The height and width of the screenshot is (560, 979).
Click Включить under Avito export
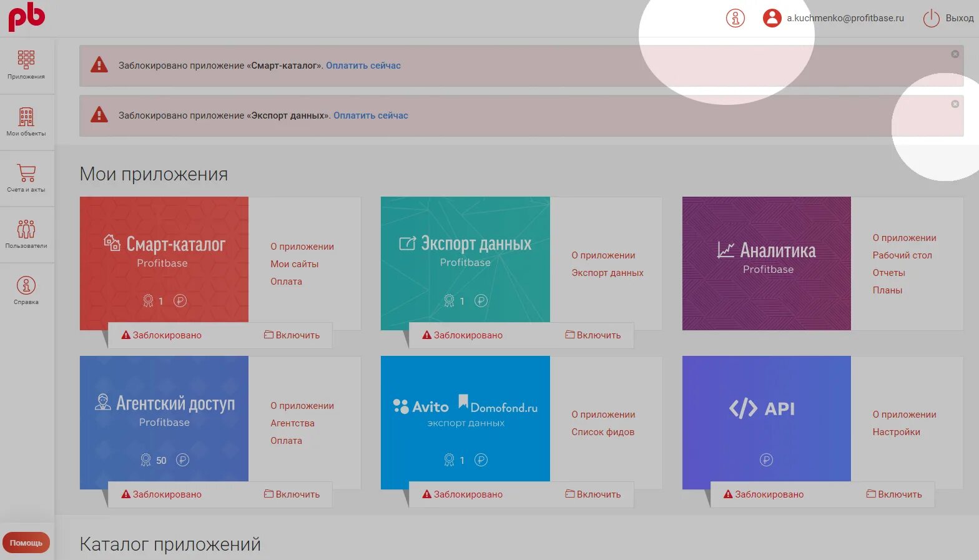click(593, 494)
